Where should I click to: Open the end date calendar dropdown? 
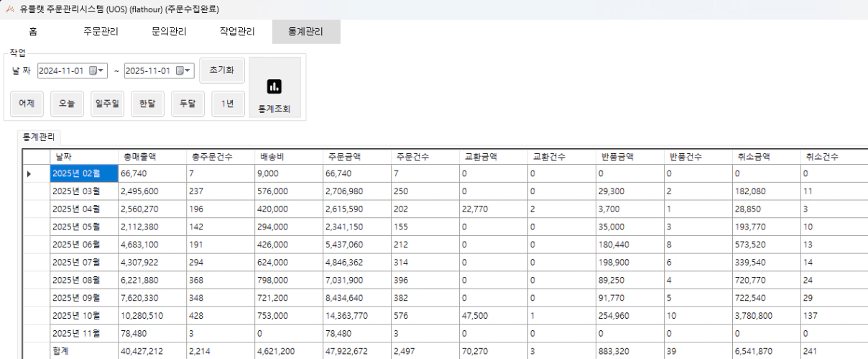(185, 71)
